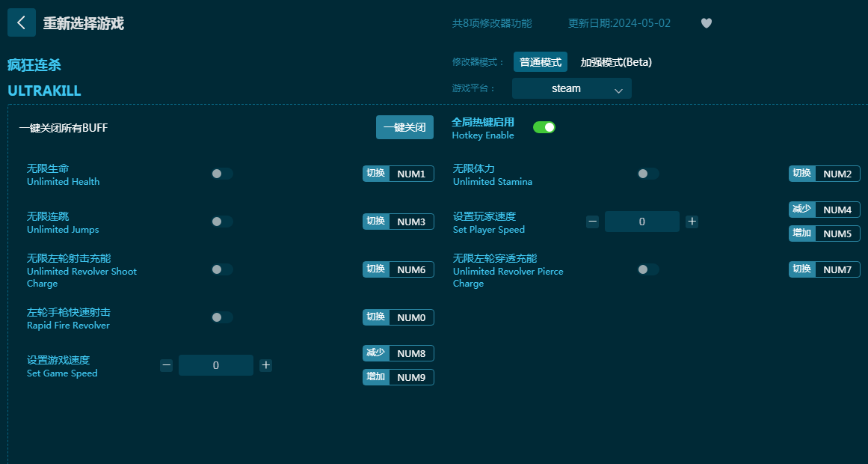The image size is (868, 464).
Task: Click minus icon for Set Player Speed
Action: 592,222
